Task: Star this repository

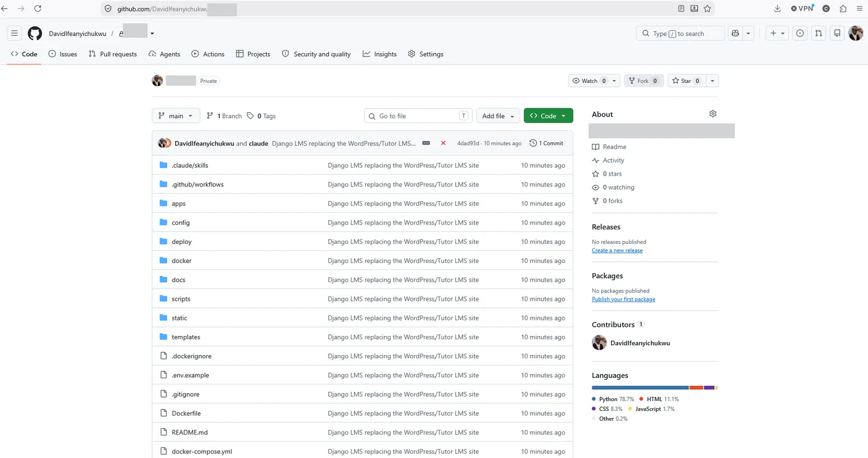Action: [686, 81]
